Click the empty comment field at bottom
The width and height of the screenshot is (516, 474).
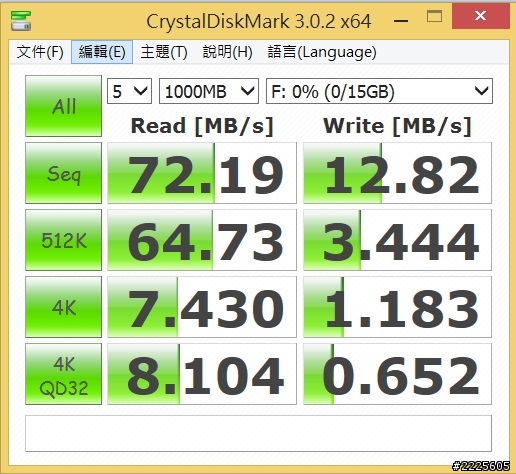pyautogui.click(x=258, y=433)
